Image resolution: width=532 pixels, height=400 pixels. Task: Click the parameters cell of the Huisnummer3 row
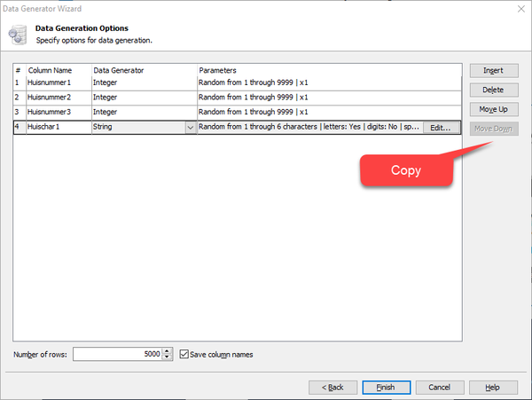[x=328, y=113]
